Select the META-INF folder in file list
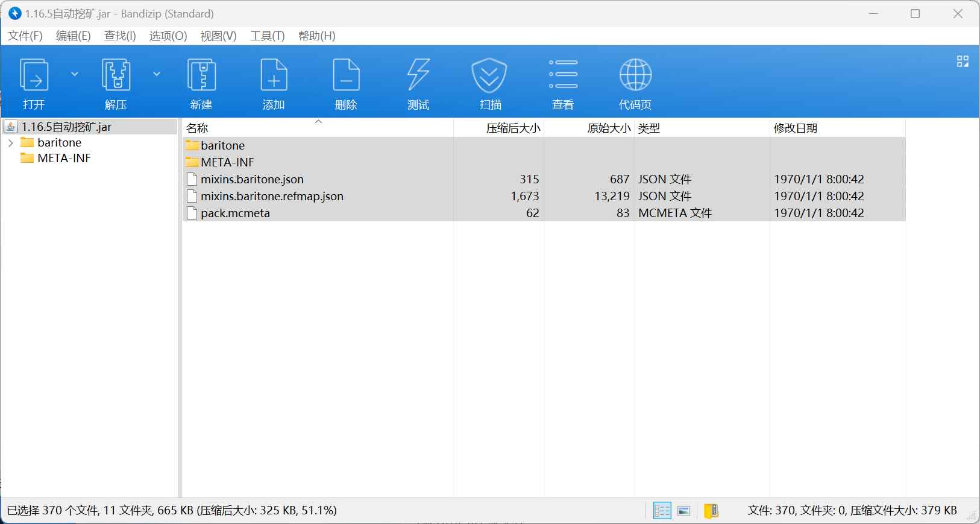Screen dimensions: 980x524 (x=544, y=162)
